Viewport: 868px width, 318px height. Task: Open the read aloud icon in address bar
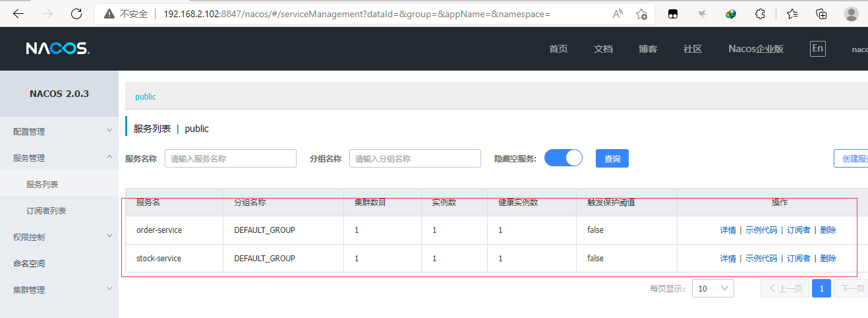(618, 14)
